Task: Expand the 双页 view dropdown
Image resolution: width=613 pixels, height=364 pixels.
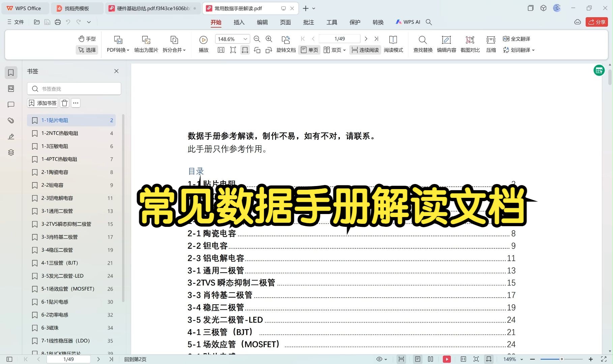Action: tap(344, 50)
